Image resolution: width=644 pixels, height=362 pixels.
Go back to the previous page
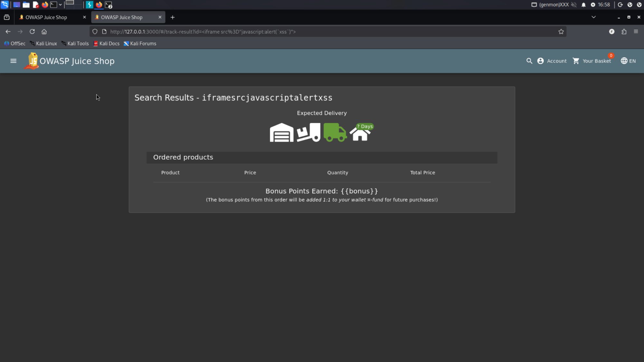[8, 32]
